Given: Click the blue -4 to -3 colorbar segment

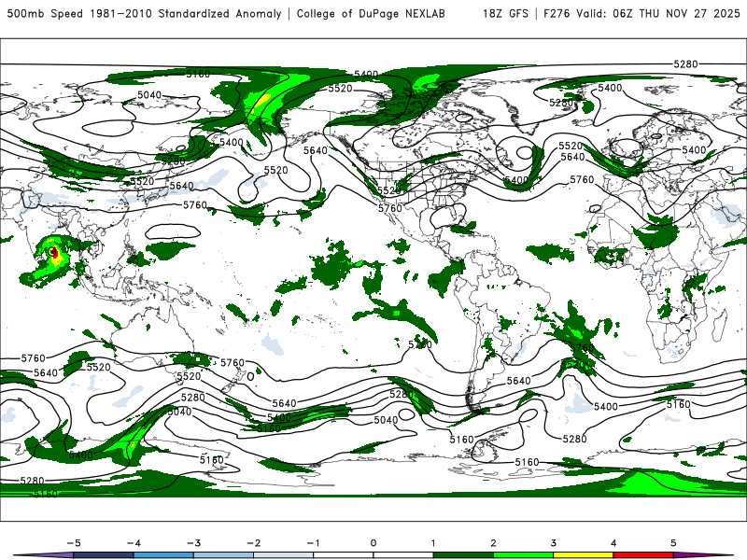Looking at the screenshot, I should click(163, 555).
